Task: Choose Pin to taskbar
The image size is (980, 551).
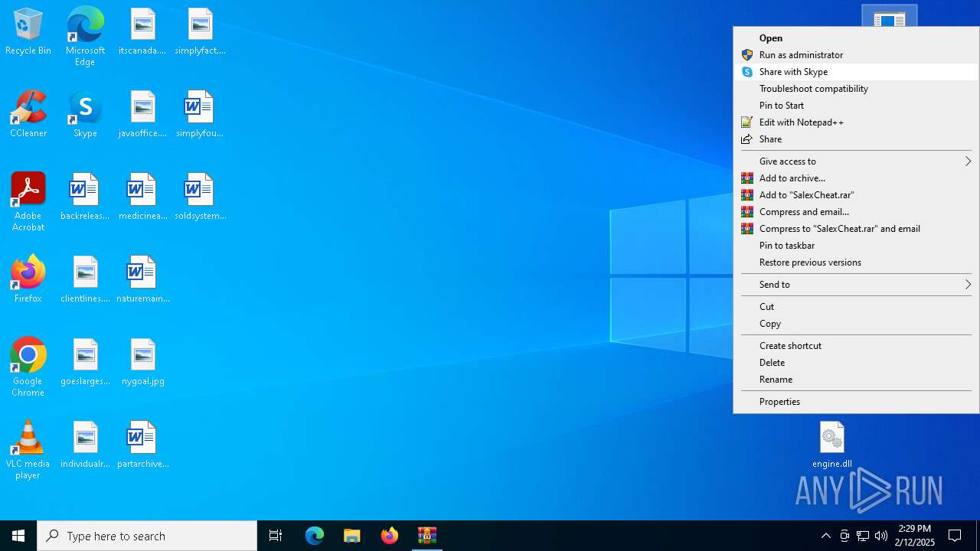Action: pos(856,246)
